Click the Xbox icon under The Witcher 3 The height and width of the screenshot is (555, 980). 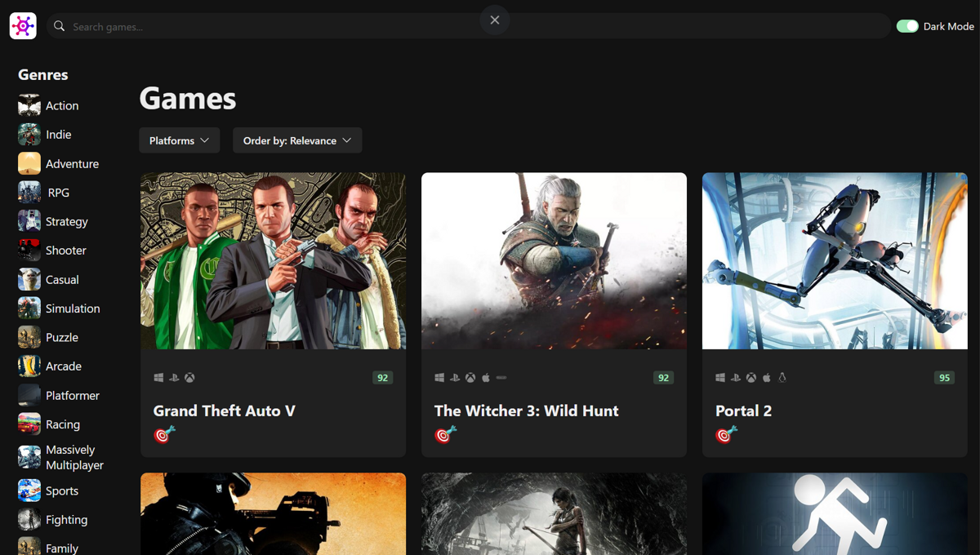[469, 377]
